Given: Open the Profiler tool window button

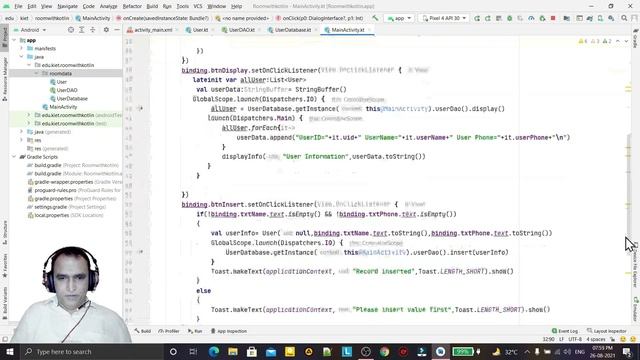Looking at the screenshot, I should (x=169, y=331).
